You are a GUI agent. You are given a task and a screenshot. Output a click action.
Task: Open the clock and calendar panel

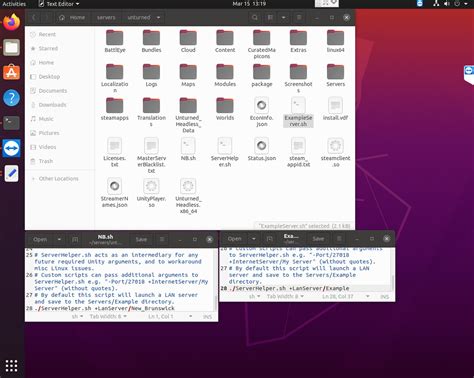click(x=249, y=4)
